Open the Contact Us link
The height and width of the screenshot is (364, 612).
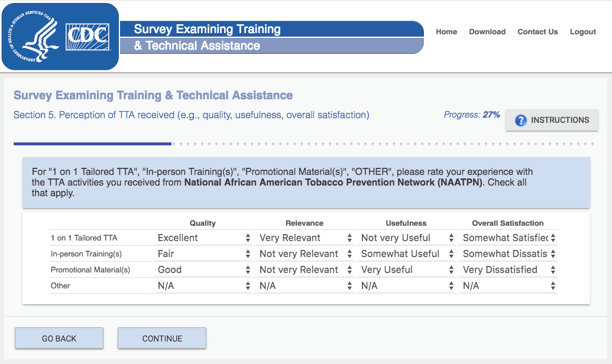(537, 32)
